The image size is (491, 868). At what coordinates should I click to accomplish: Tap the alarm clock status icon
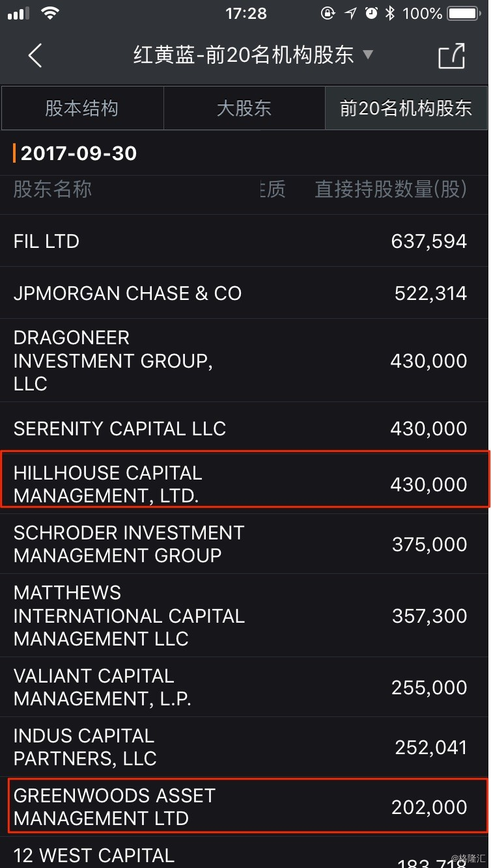[x=371, y=14]
